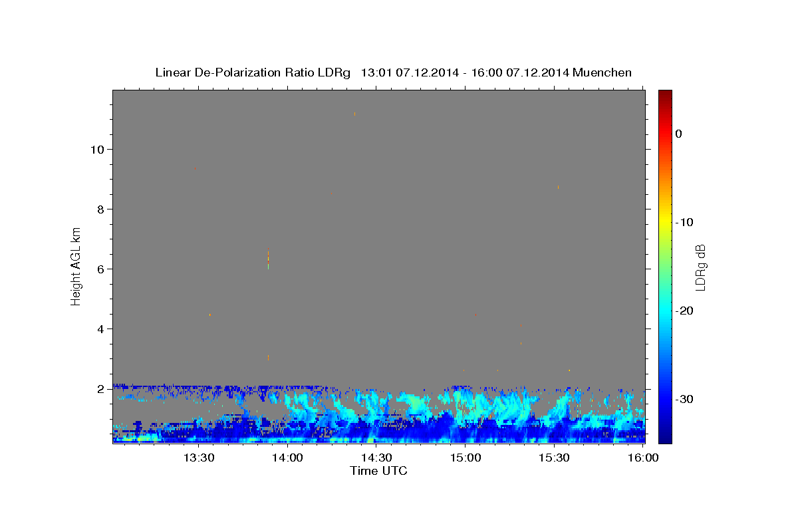Click the "Time UTC" axis label

[378, 471]
